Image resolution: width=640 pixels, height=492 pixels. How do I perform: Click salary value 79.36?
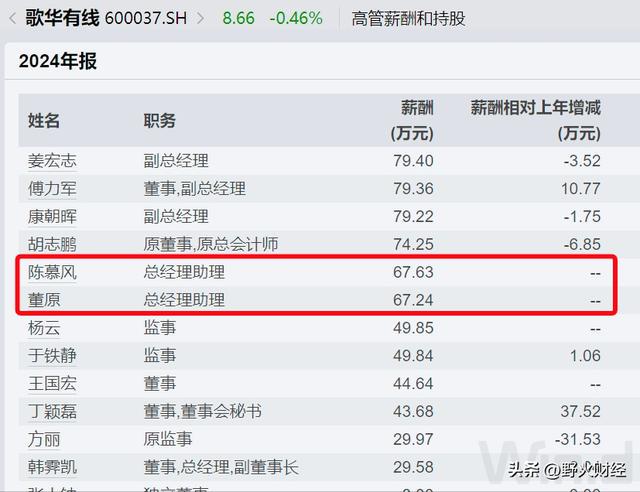click(413, 189)
